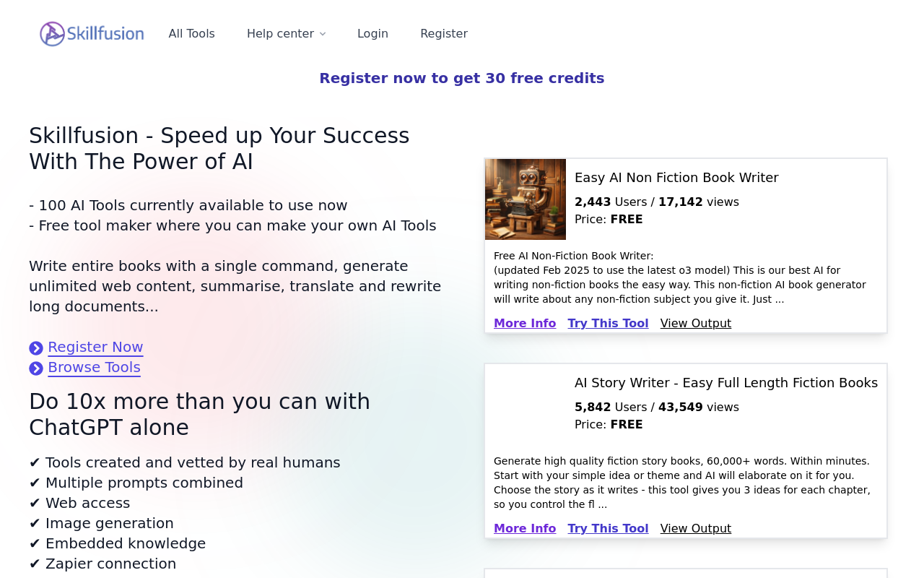The image size is (924, 578).
Task: Open All Tools page
Action: [x=191, y=34]
